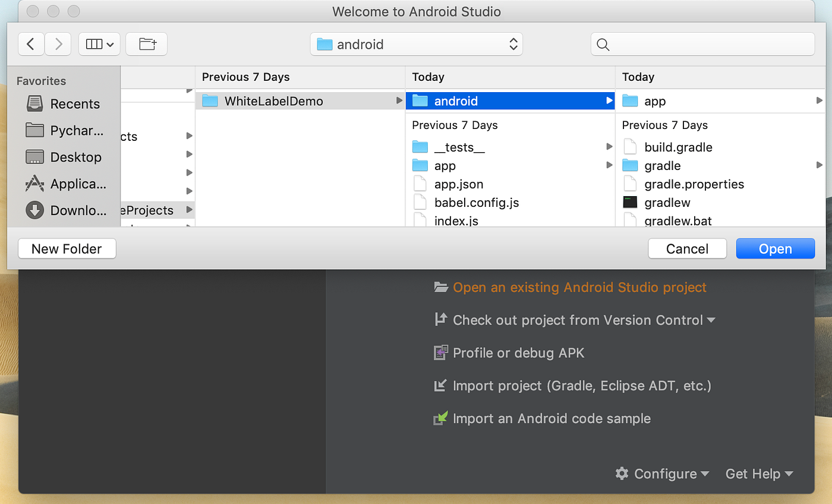Select Recents in Favorites sidebar

pyautogui.click(x=64, y=103)
